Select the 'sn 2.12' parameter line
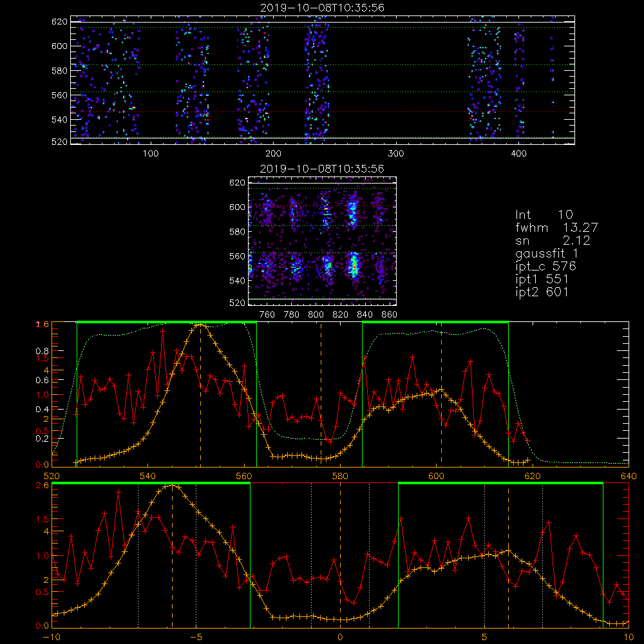The height and width of the screenshot is (644, 644). click(553, 240)
